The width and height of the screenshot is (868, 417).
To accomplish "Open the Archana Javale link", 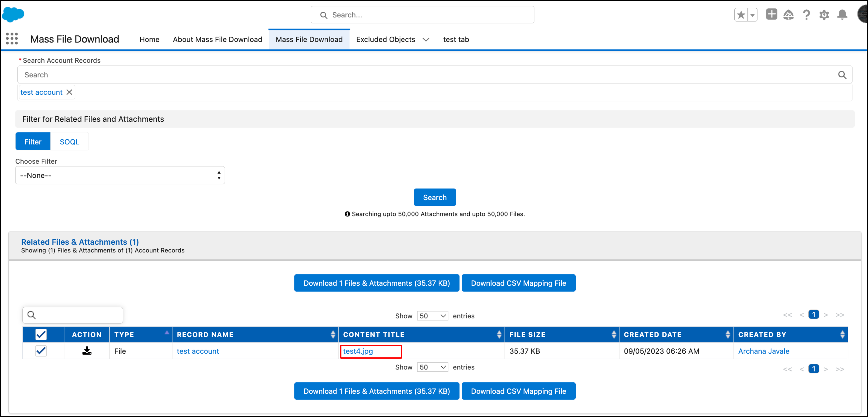I will click(x=764, y=351).
